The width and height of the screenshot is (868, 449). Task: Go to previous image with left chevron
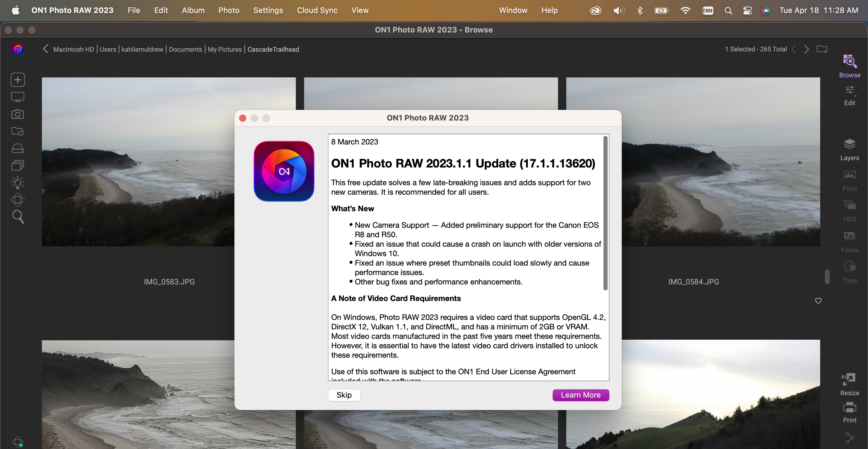coord(794,49)
